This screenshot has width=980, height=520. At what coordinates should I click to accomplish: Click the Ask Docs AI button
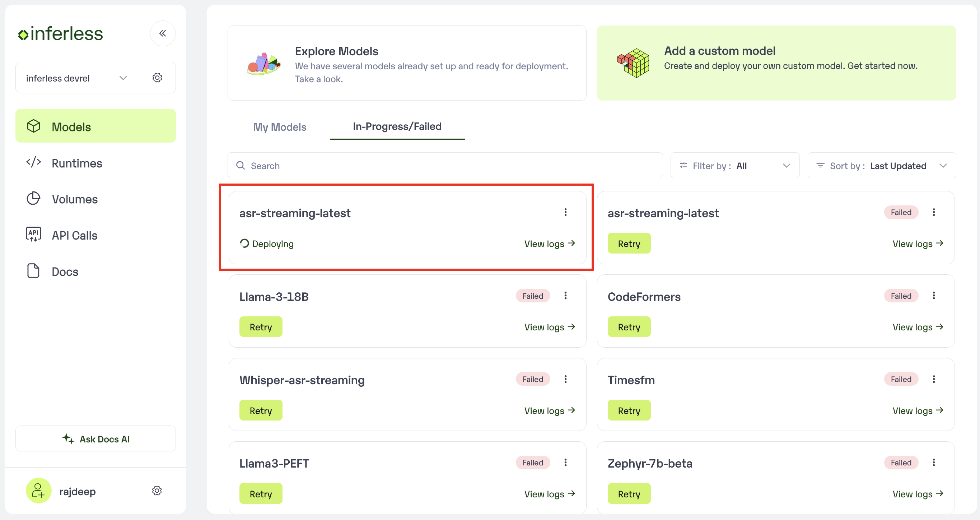[x=95, y=439]
